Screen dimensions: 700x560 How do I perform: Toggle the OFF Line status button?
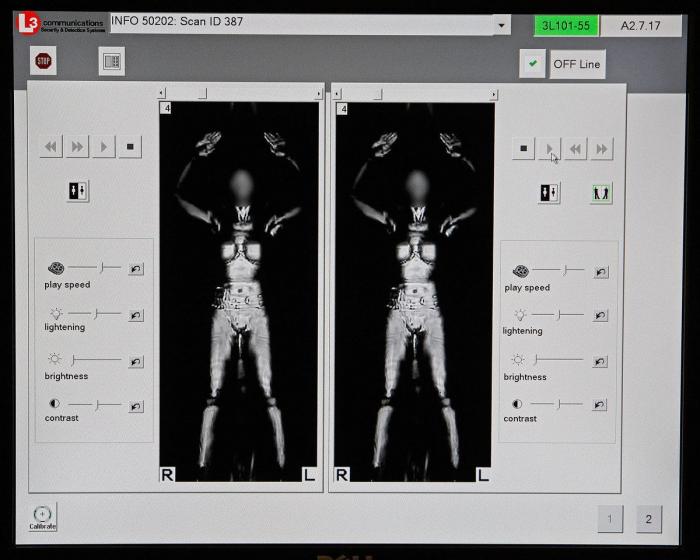(x=577, y=64)
